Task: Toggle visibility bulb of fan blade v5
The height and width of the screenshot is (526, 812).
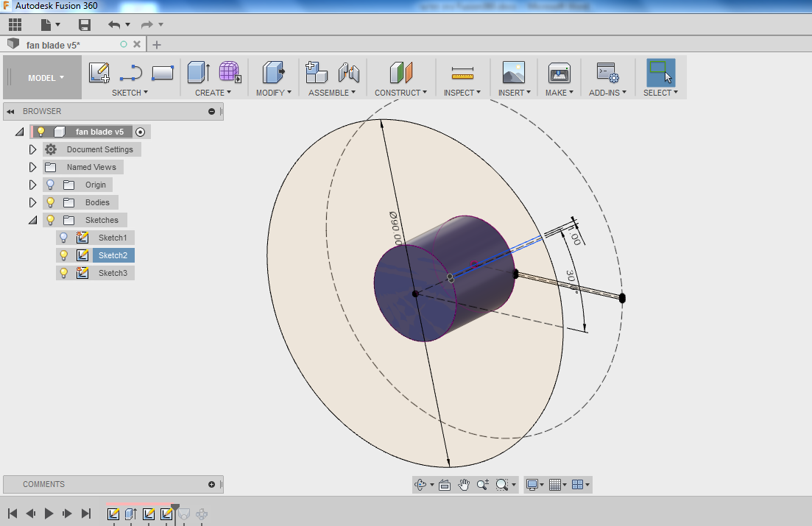Action: point(41,132)
